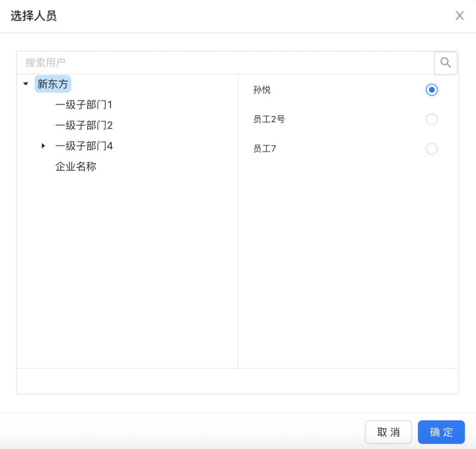Cancel with the 取消 button

coord(388,432)
